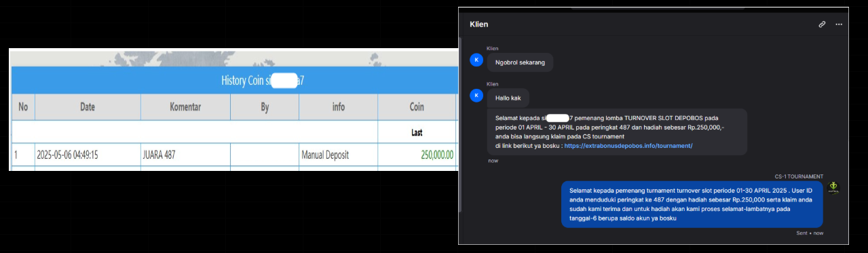Click the Ngobrol sekarang message bubble
This screenshot has height=253, width=868.
coord(521,62)
